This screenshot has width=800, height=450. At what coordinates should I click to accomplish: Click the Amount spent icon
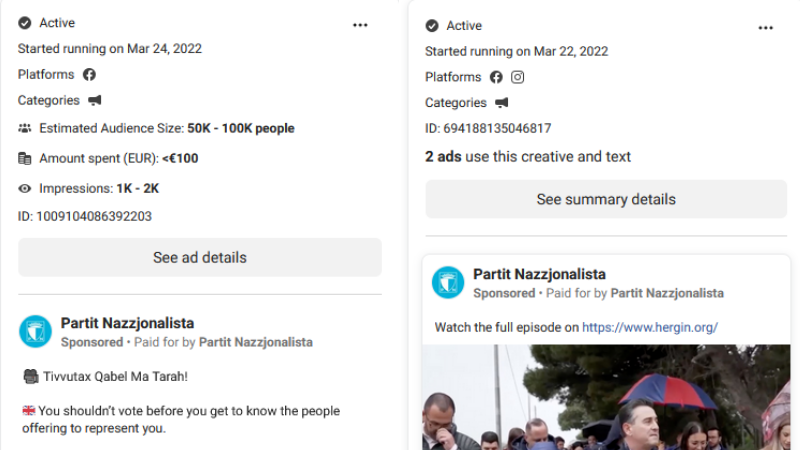(25, 158)
